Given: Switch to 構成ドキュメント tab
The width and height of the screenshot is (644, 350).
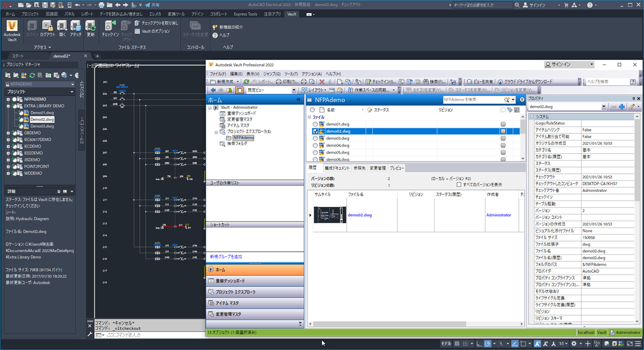Looking at the screenshot, I should 337,168.
